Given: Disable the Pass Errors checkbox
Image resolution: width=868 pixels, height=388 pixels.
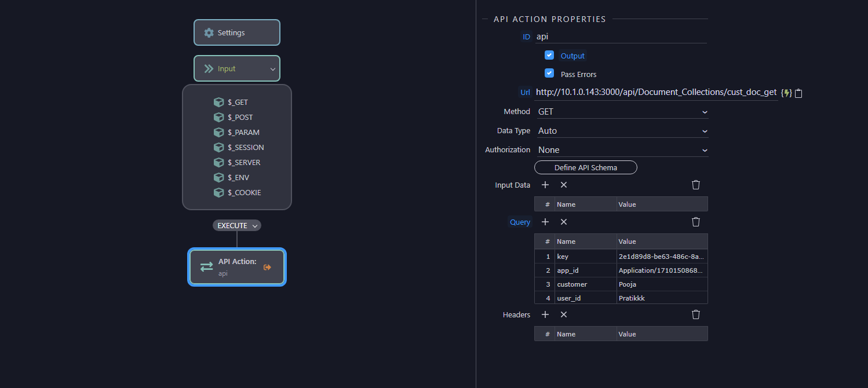Looking at the screenshot, I should point(549,73).
